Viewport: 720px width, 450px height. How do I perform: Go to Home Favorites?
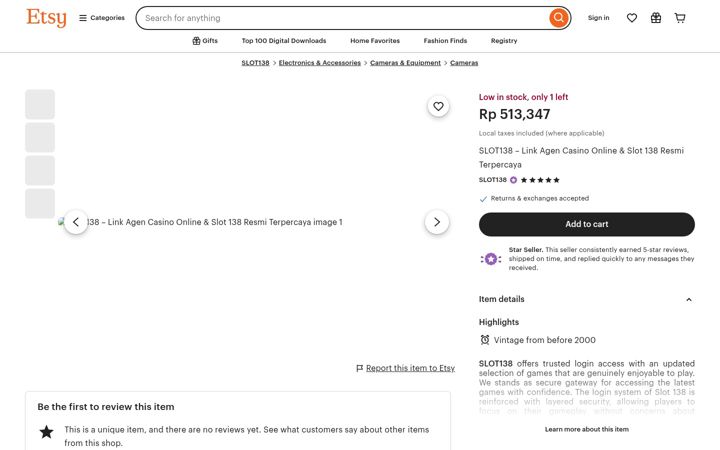click(x=375, y=41)
